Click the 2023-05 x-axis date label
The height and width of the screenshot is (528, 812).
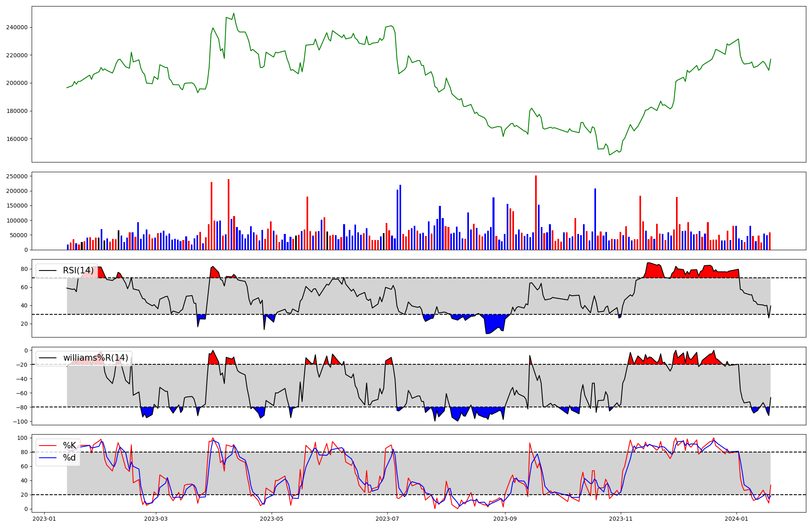(x=272, y=519)
